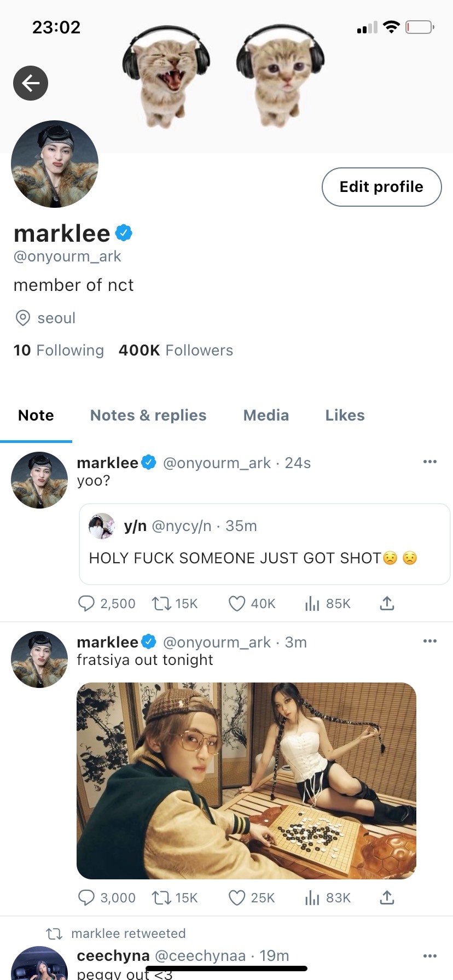Open more options on the 'yoo?' post
The image size is (453, 980).
[430, 462]
